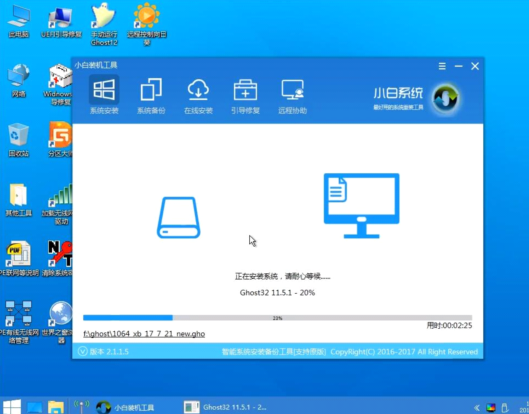Click the 用时:00:02:25 elapsed time
Viewport: 529px width, 414px height.
coord(449,325)
